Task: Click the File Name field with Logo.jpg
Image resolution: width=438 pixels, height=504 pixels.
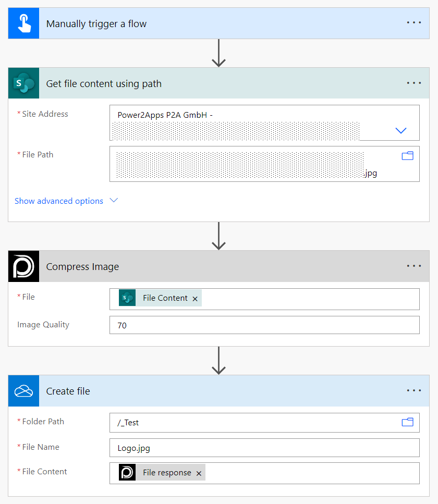Action: 264,448
